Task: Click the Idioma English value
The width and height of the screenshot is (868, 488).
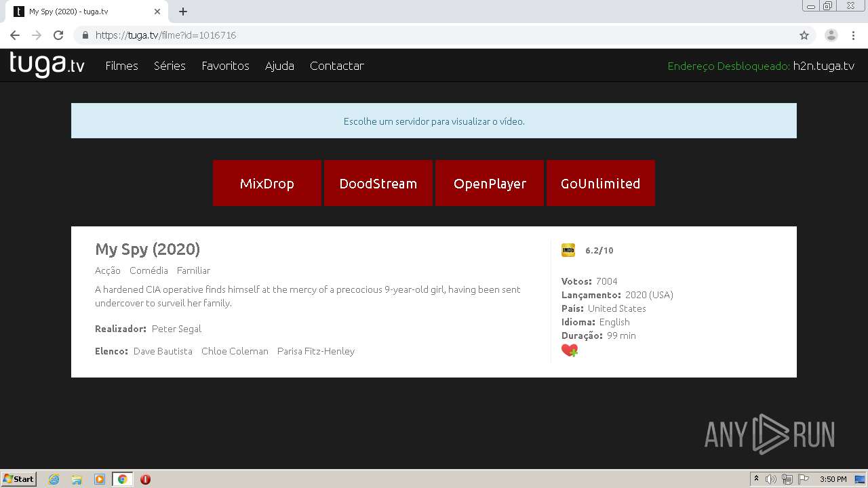Action: [x=614, y=322]
